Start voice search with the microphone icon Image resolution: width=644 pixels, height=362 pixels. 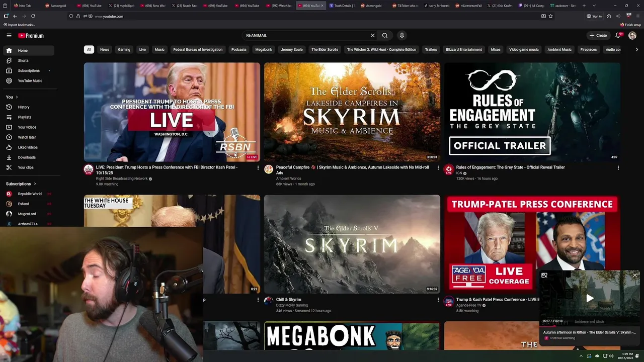401,36
